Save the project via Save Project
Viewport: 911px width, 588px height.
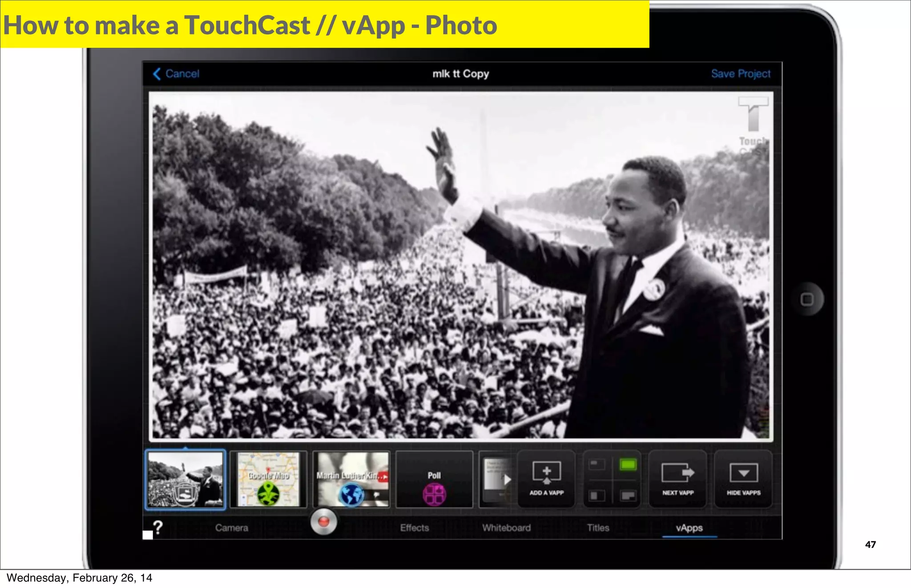tap(741, 74)
